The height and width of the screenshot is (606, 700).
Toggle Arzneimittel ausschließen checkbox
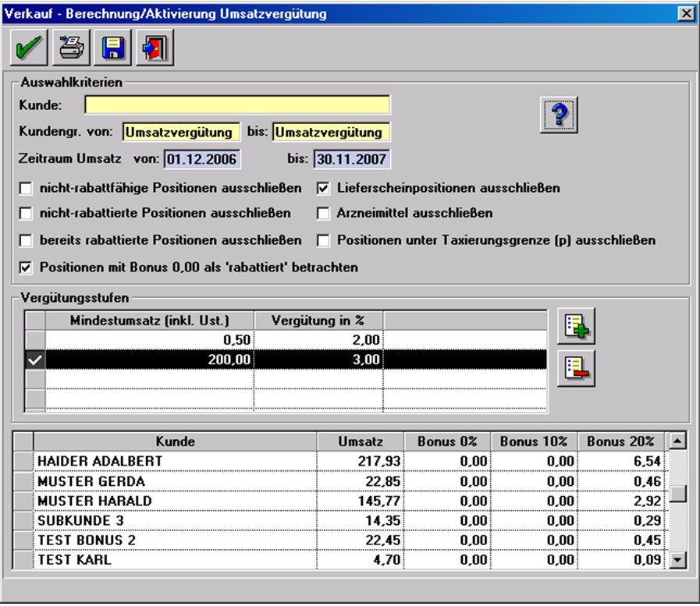[x=324, y=213]
